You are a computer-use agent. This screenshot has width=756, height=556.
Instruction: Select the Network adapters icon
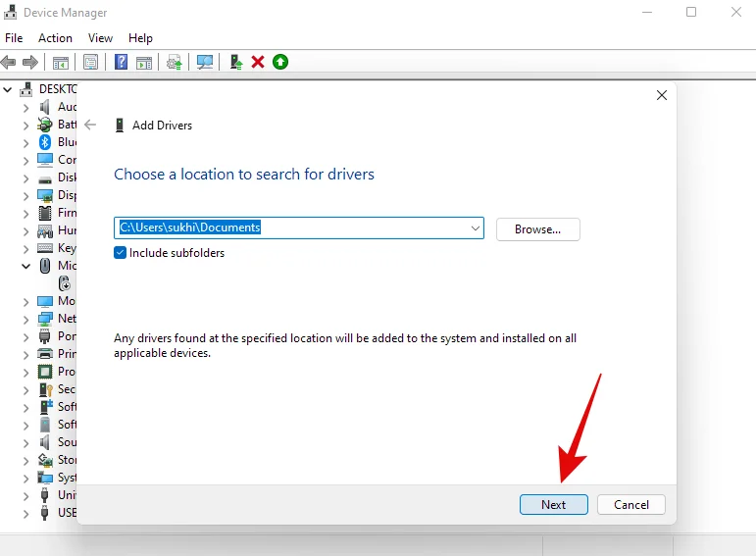(x=45, y=319)
